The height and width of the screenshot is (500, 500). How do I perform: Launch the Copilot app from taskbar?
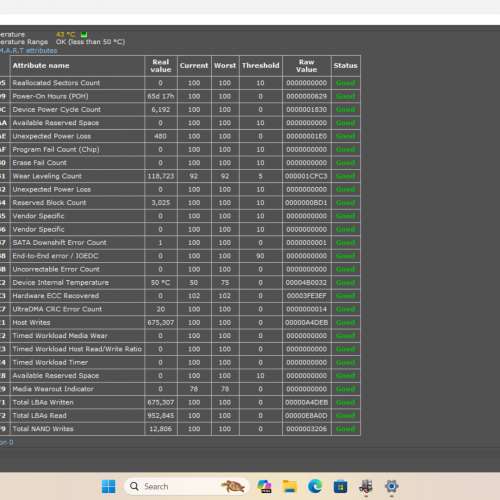coord(264,487)
